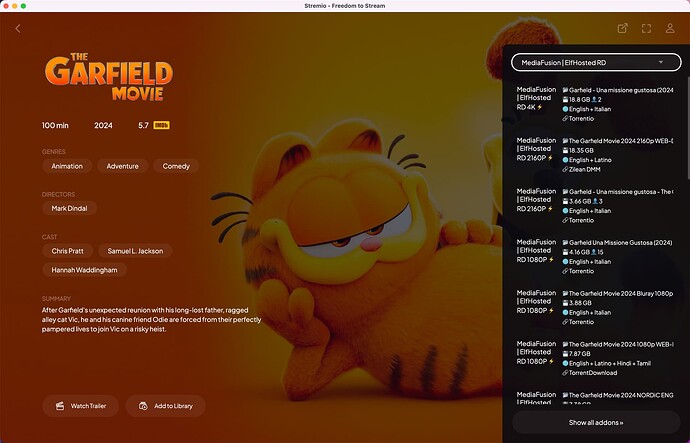The image size is (690, 443).
Task: Click the window title Stremio - Freedom to Stream
Action: [x=345, y=6]
